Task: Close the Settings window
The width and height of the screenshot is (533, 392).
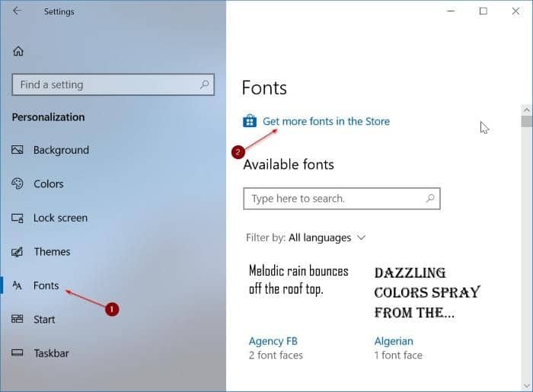Action: pyautogui.click(x=515, y=11)
